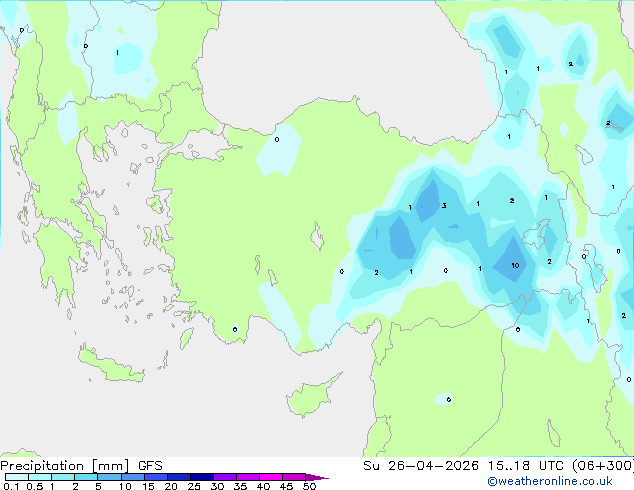Click the "15" legend scale label

point(148,486)
